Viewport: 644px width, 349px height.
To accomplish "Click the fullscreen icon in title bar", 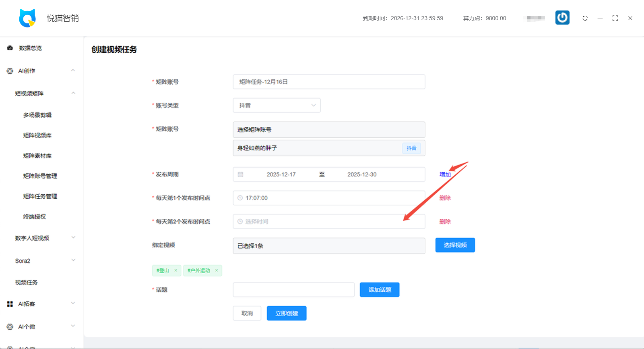I will pos(615,18).
